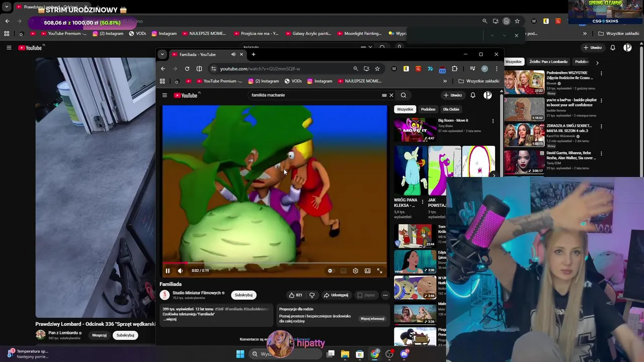Switch player to theater mode
The height and width of the screenshot is (362, 644).
pos(368,270)
